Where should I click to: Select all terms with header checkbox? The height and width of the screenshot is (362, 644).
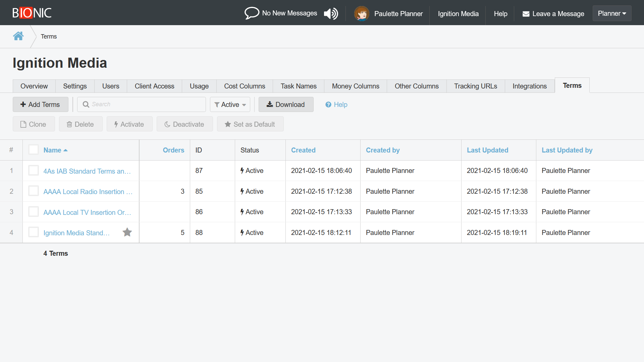point(34,150)
